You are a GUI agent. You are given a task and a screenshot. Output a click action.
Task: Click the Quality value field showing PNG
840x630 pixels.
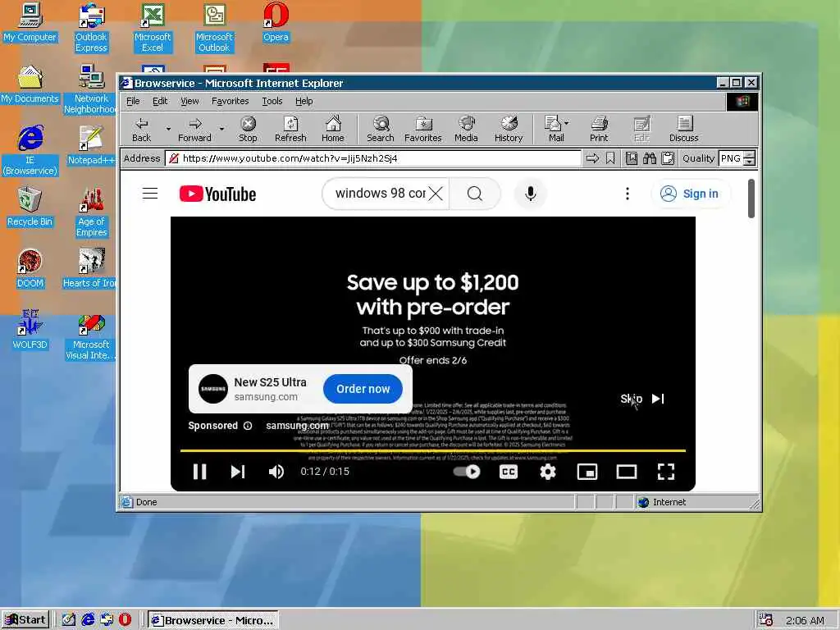[731, 158]
